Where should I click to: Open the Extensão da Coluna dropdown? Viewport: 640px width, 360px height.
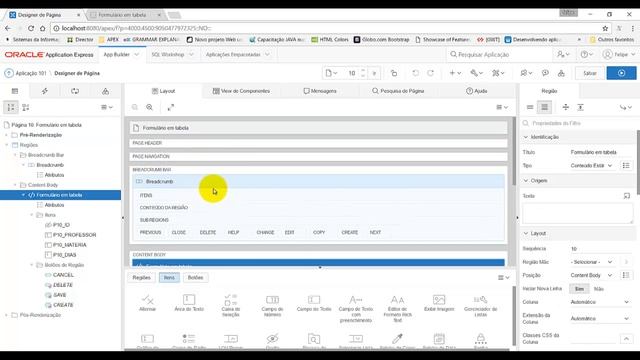(600, 318)
